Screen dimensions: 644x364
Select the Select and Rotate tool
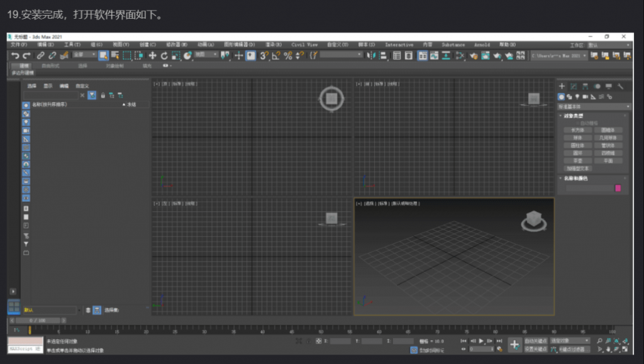pyautogui.click(x=164, y=56)
